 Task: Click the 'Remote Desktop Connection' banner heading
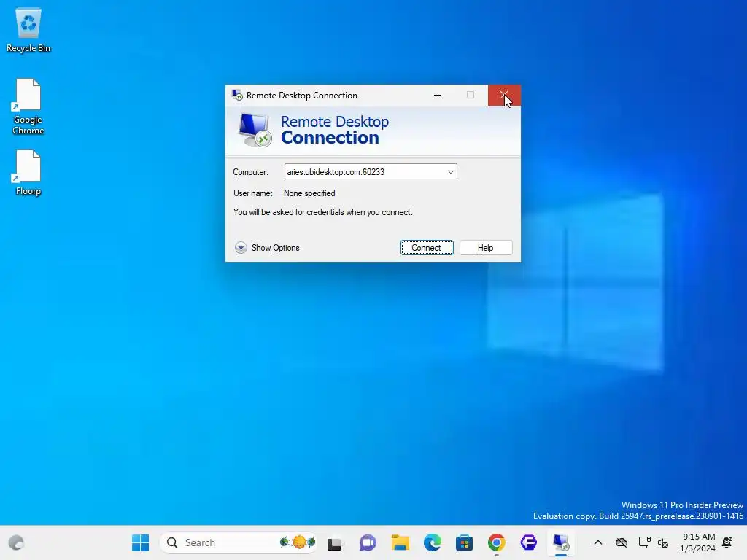point(335,130)
